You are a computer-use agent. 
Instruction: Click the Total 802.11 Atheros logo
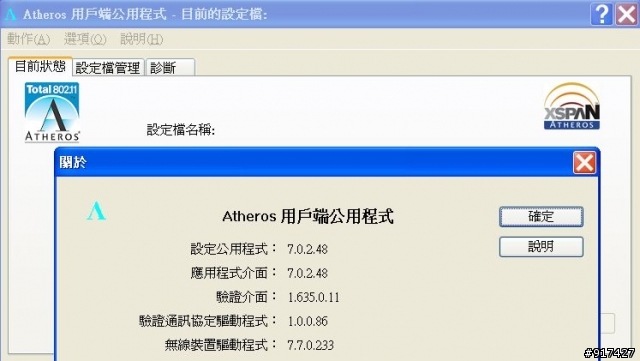point(52,112)
